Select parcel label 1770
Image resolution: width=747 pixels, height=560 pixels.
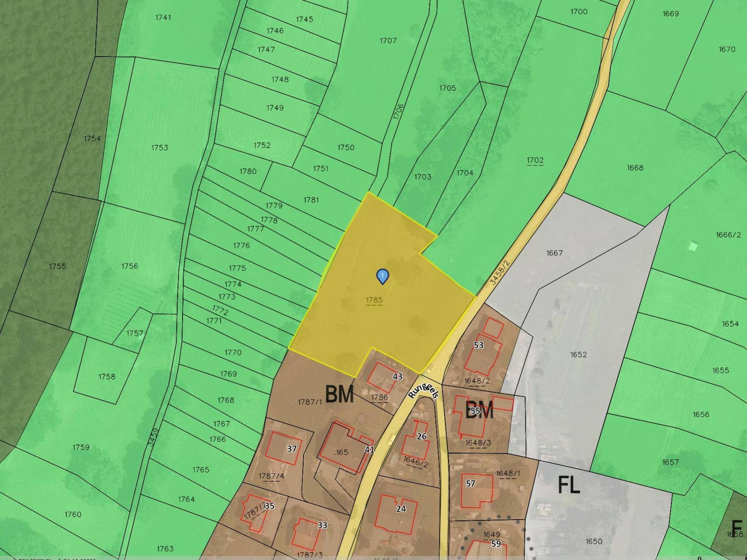pos(233,352)
